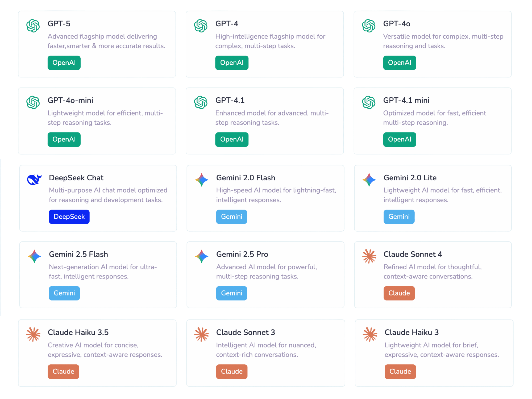Image resolution: width=532 pixels, height=399 pixels.
Task: Click the DeepSeek whale icon
Action: 34,180
